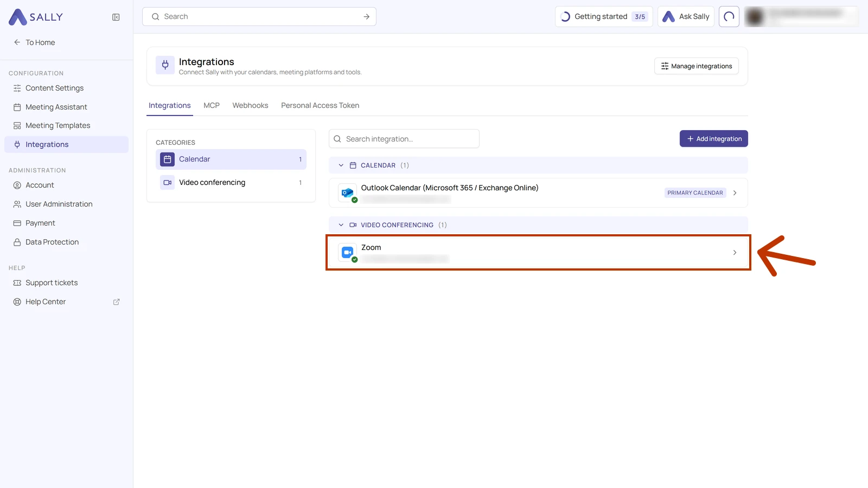Select Integrations in the sidebar

coord(66,144)
